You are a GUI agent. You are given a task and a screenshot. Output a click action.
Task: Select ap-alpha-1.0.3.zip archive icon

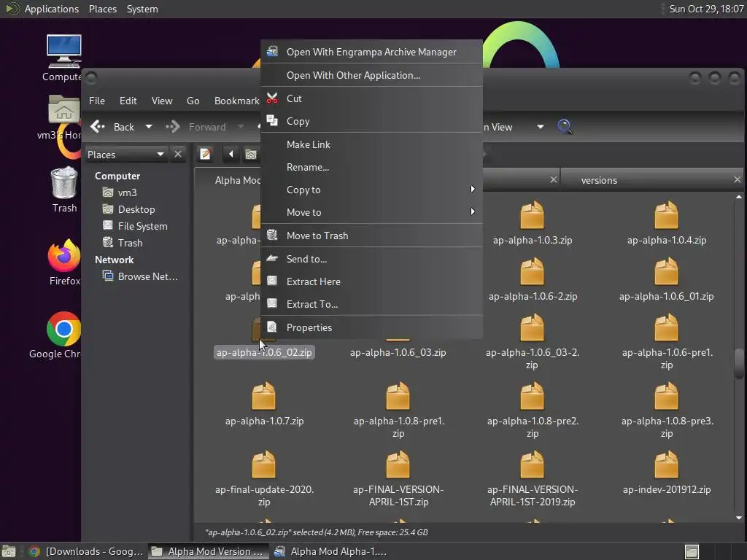(532, 215)
